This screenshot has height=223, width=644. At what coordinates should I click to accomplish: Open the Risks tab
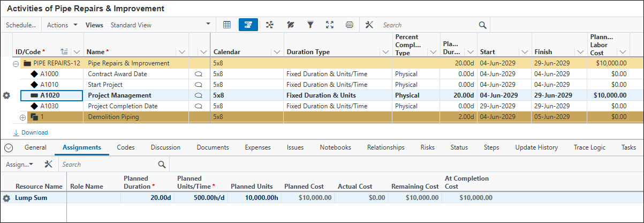[427, 147]
